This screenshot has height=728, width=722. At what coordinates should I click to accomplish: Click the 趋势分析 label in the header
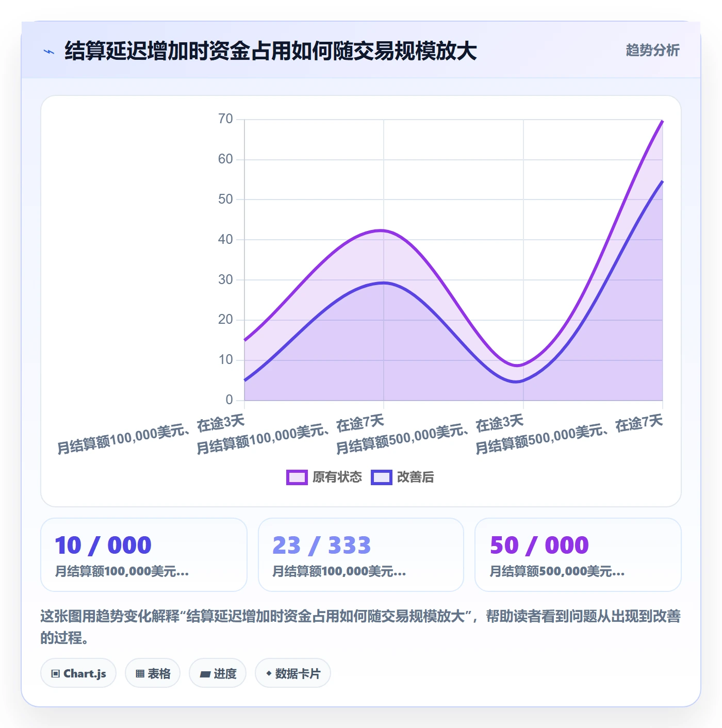652,51
